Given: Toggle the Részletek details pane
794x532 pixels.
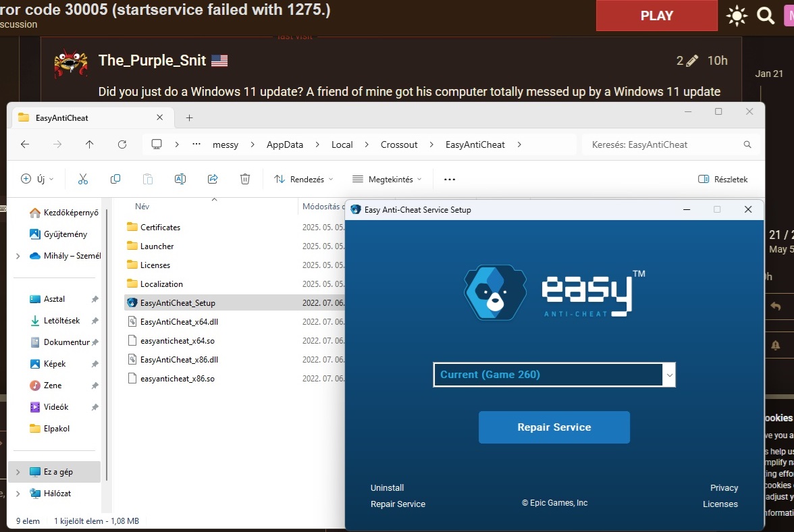Looking at the screenshot, I should tap(723, 179).
